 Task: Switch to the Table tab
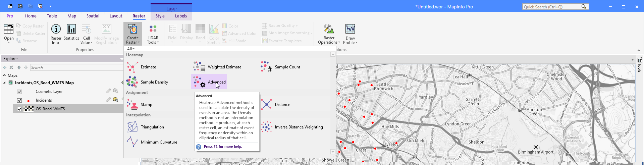click(x=52, y=16)
